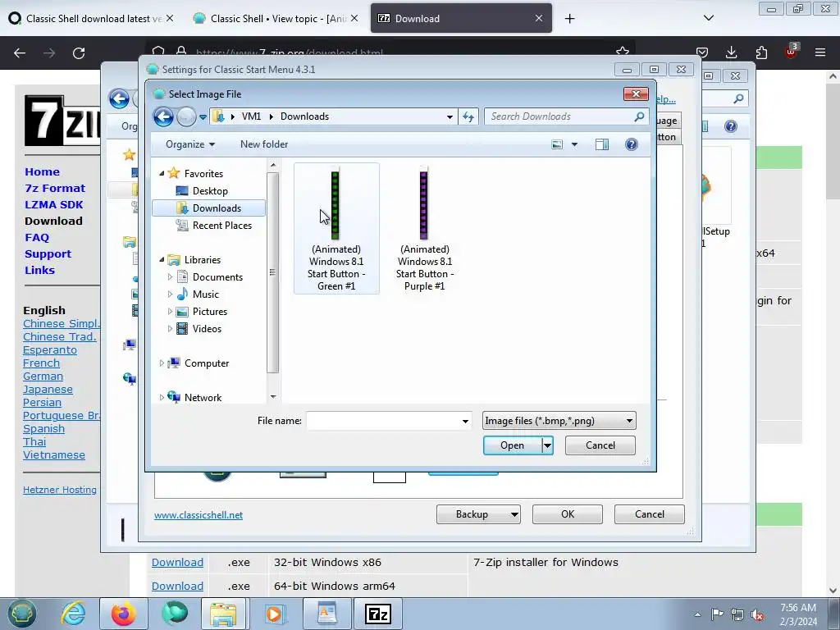The width and height of the screenshot is (840, 630).
Task: Select Recent Places under Favorites
Action: click(221, 226)
